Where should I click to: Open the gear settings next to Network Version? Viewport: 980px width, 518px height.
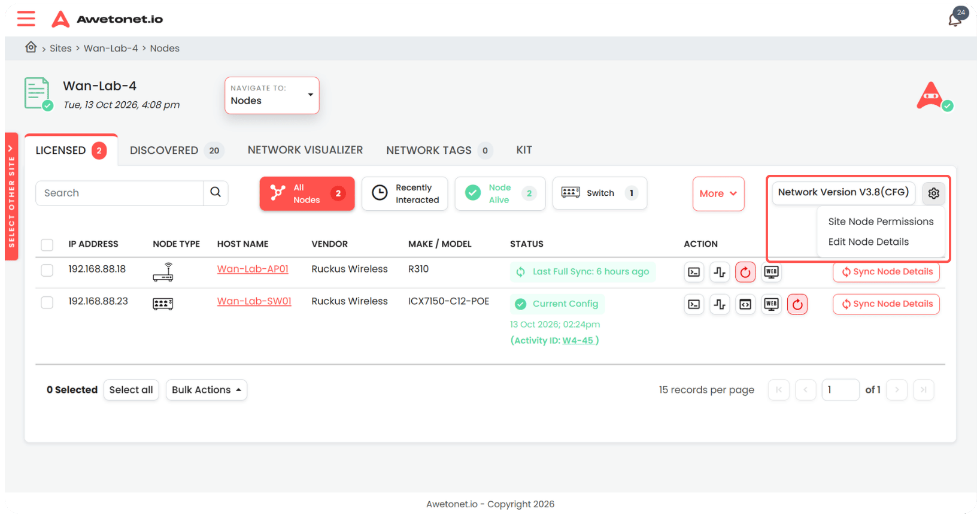click(933, 193)
